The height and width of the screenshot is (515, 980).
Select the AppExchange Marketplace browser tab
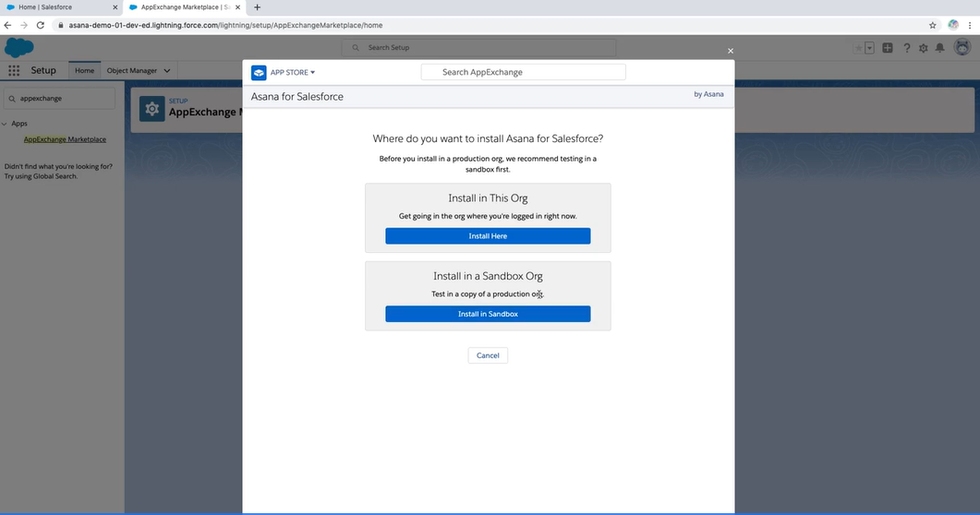pyautogui.click(x=185, y=7)
